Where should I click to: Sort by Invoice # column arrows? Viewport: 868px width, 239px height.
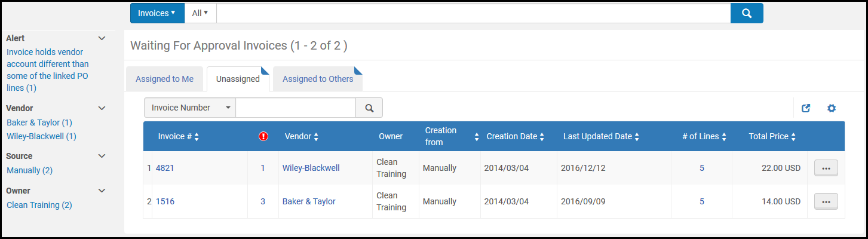click(x=197, y=137)
